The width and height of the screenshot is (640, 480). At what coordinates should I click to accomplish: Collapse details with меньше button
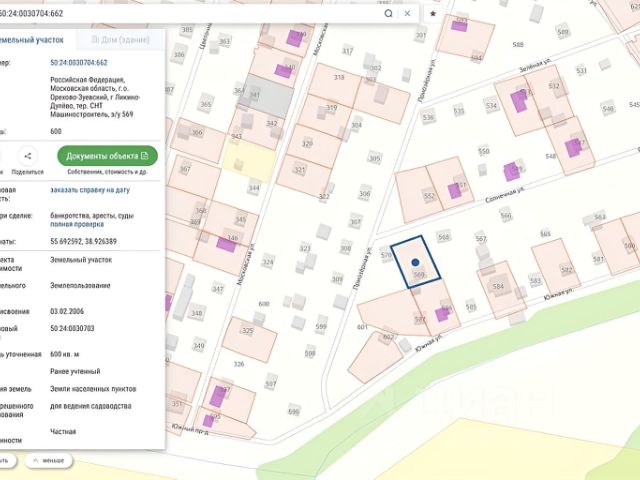coord(49,460)
